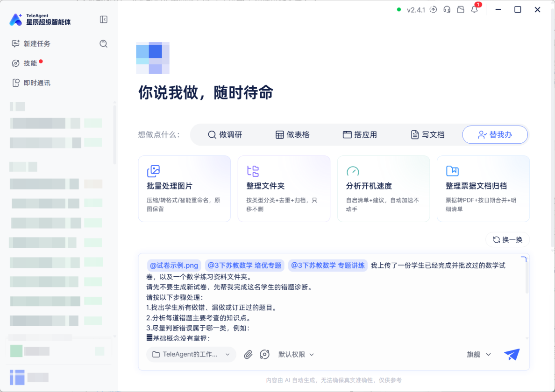555x392 pixels.
Task: Click the @3下苏教数学 培优专题 tag
Action: [x=245, y=266]
